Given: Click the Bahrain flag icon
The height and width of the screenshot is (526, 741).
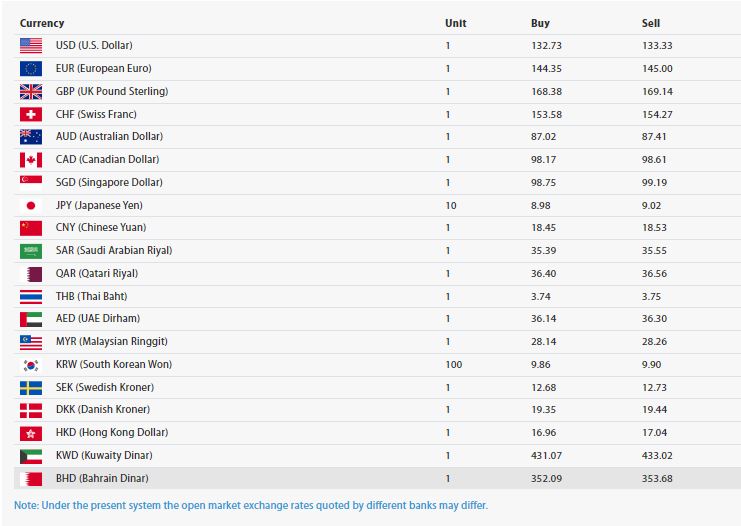Looking at the screenshot, I should (x=31, y=478).
